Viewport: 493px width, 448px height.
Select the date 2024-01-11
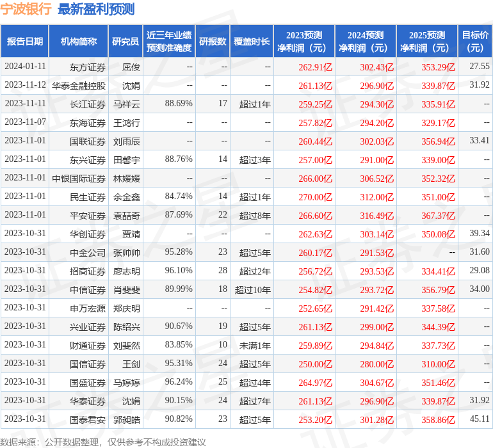(x=25, y=67)
